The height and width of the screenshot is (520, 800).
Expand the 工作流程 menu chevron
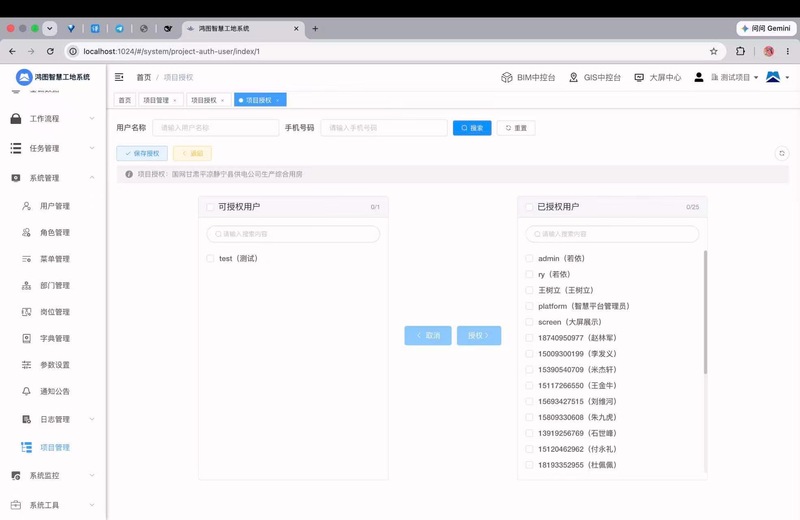click(x=92, y=118)
